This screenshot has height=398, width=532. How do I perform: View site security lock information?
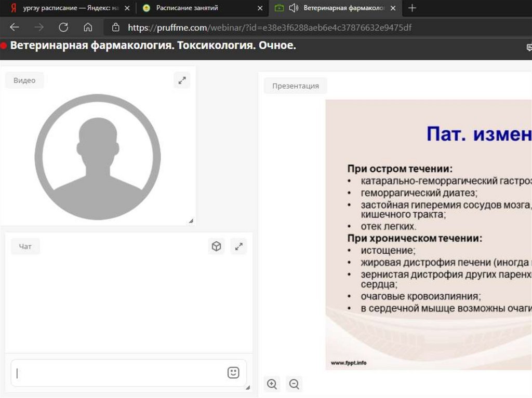[116, 28]
